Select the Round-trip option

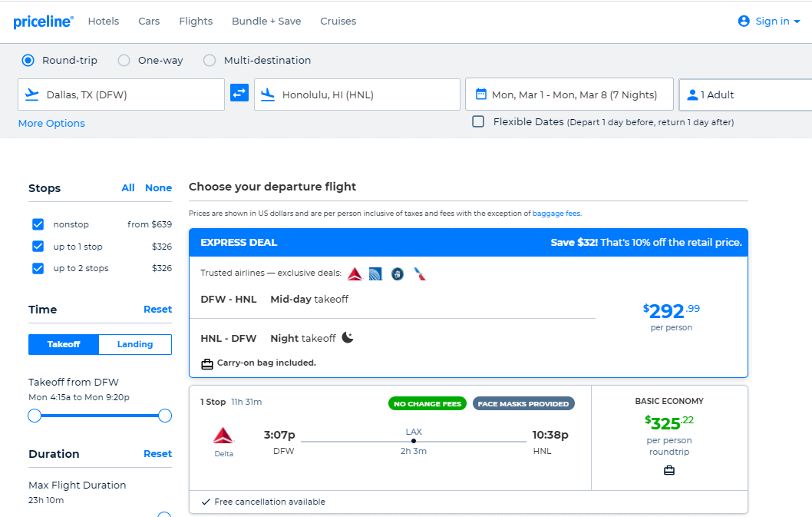(28, 60)
